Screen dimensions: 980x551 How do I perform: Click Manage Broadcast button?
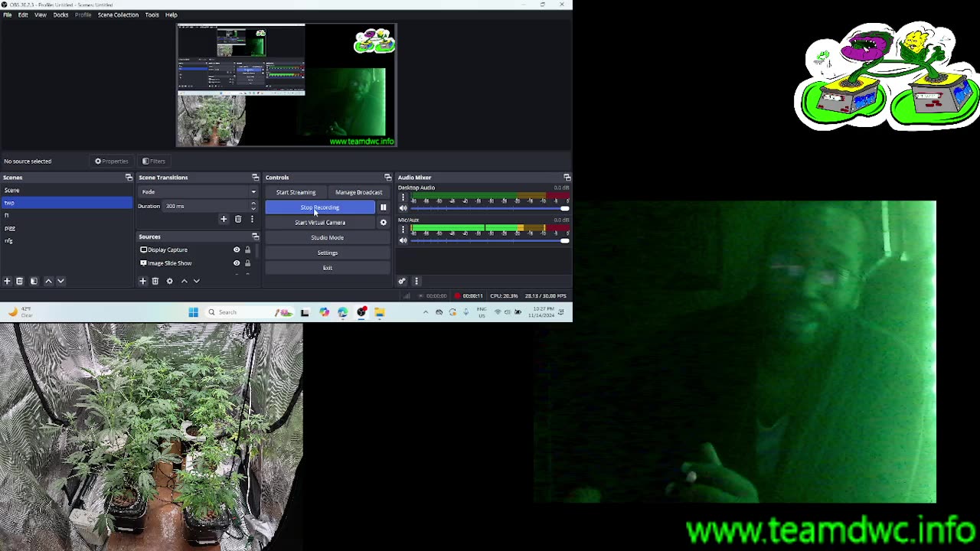pos(358,192)
